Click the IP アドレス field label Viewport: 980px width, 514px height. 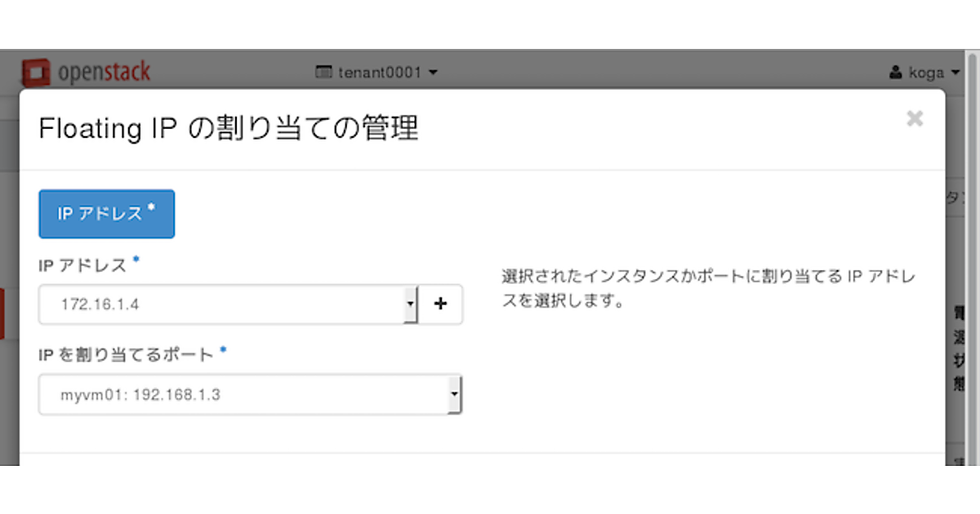click(x=83, y=264)
